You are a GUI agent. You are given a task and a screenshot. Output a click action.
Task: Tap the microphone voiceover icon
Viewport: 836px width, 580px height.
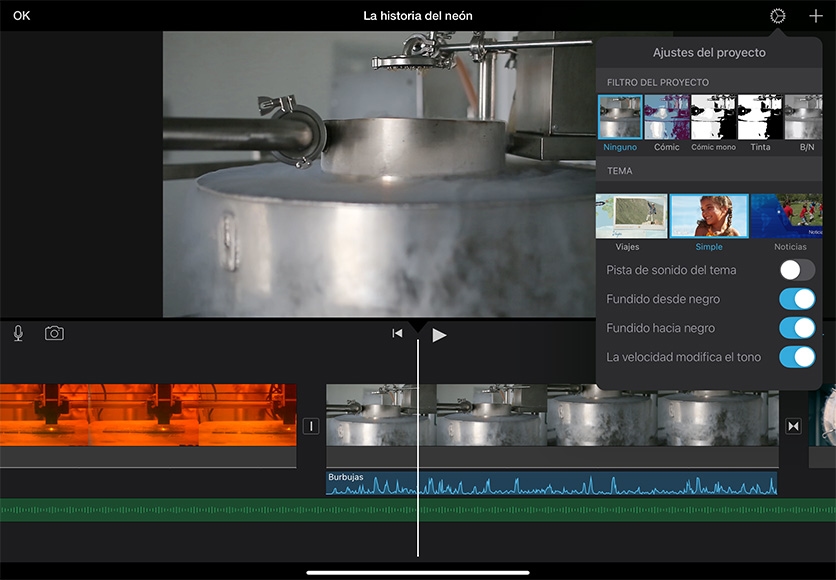click(18, 333)
